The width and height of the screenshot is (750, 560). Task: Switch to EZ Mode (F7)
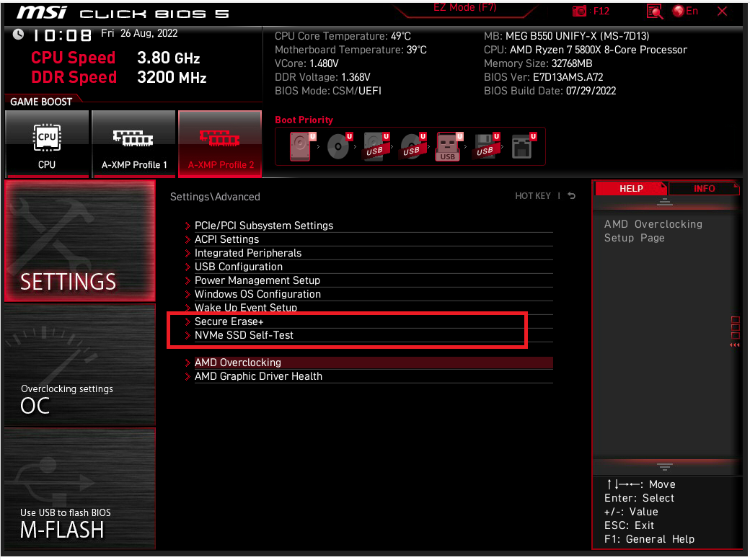464,8
